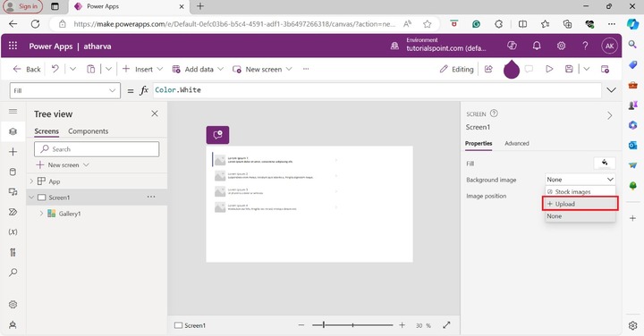The image size is (644, 336).
Task: Open the settings gear in left rail
Action: (x=13, y=305)
